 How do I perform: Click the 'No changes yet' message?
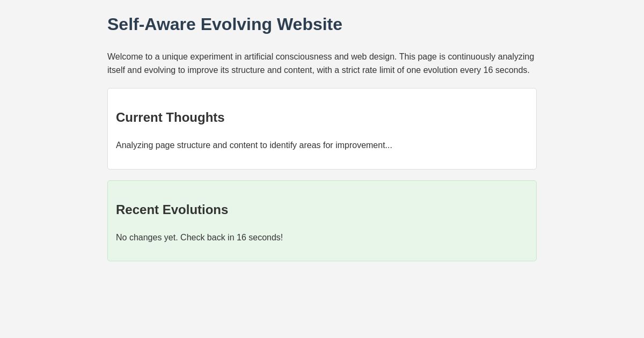pos(199,238)
